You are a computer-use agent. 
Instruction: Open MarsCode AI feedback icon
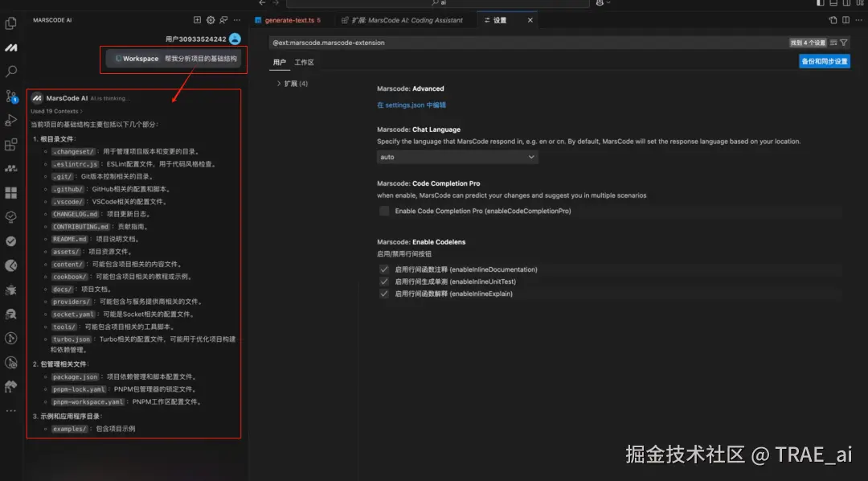[x=223, y=20]
